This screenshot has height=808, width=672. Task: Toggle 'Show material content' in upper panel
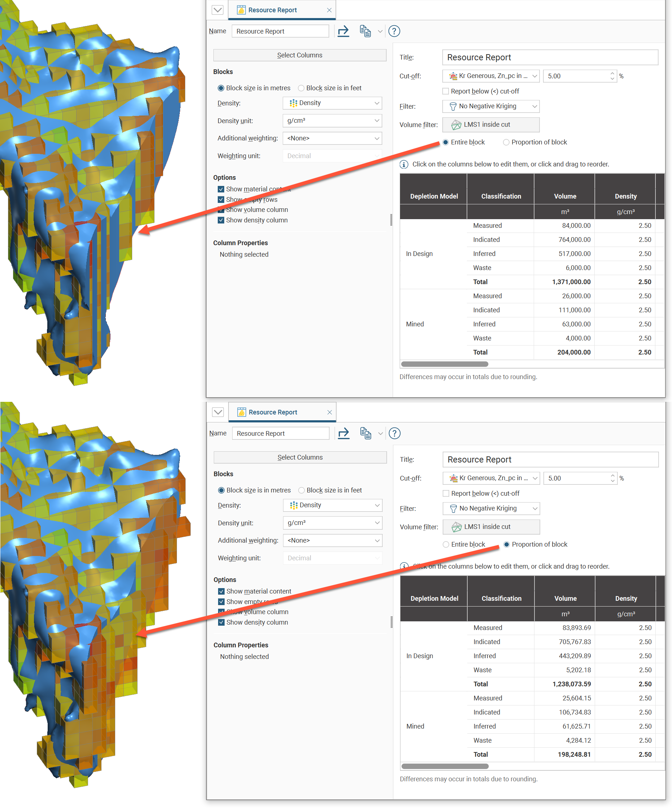(221, 189)
